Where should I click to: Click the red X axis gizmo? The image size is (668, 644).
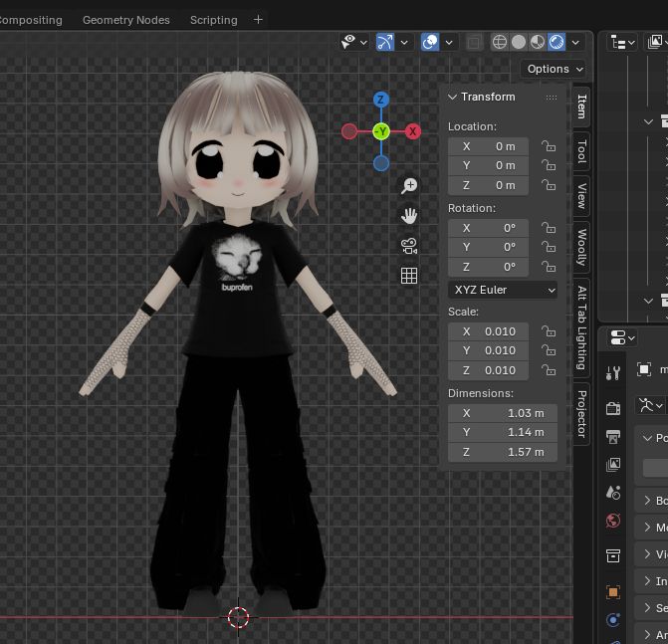[412, 131]
